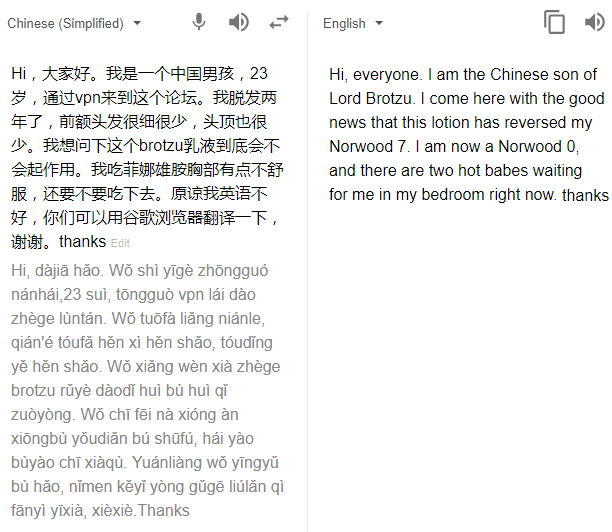Open the Chinese (Simplified) language dropdown
612x532 pixels.
(x=74, y=23)
